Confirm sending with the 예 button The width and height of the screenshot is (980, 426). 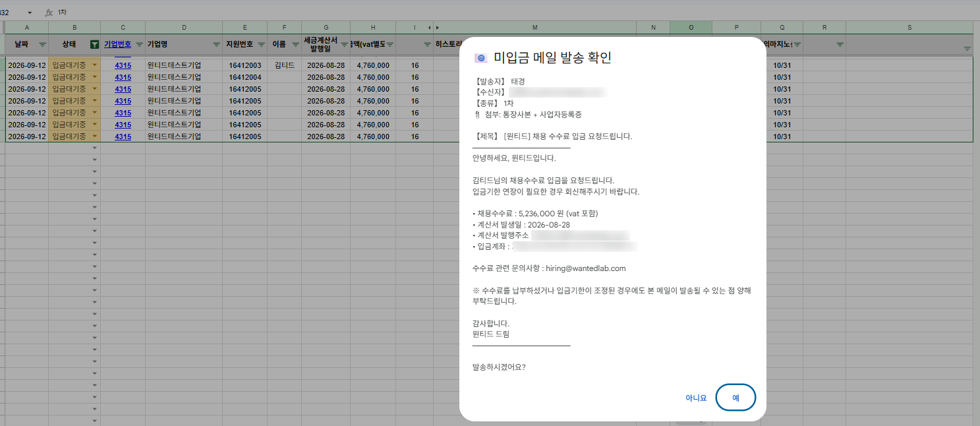(735, 398)
